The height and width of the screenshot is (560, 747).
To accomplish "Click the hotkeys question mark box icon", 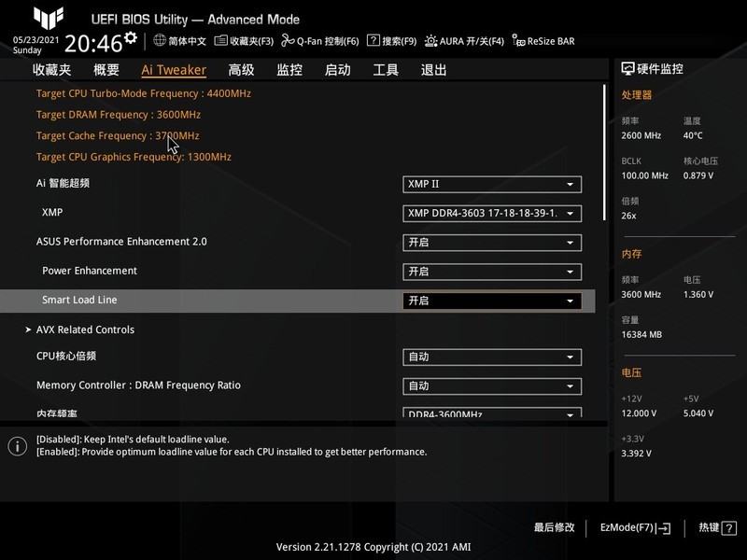I will 729,528.
